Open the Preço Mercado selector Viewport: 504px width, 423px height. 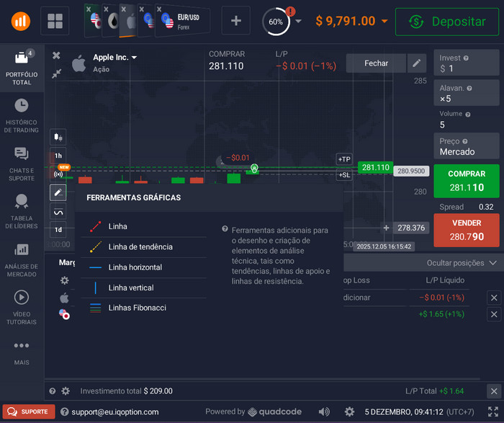[x=467, y=146]
